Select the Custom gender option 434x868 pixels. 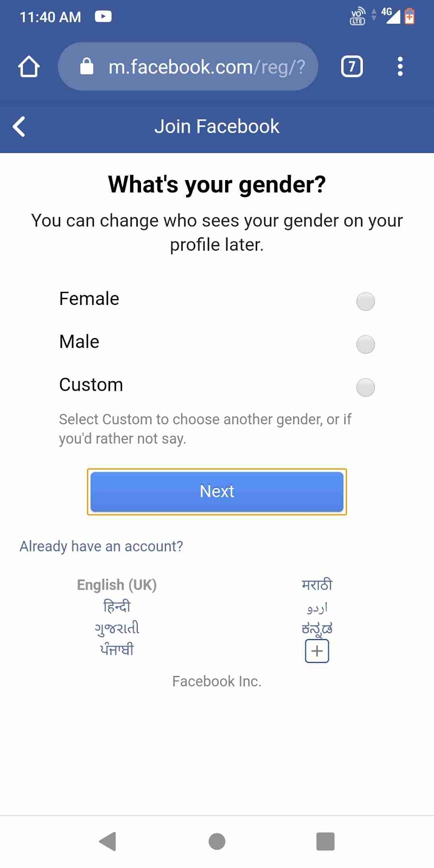click(365, 387)
